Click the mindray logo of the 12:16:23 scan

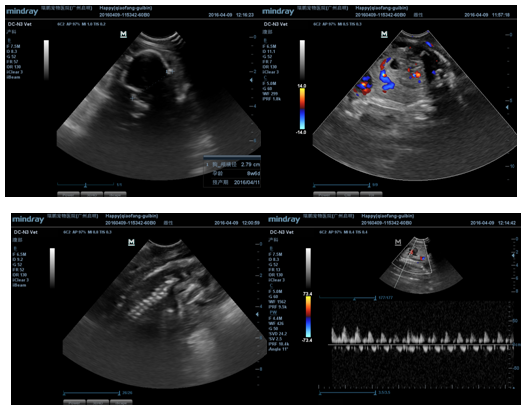click(22, 12)
